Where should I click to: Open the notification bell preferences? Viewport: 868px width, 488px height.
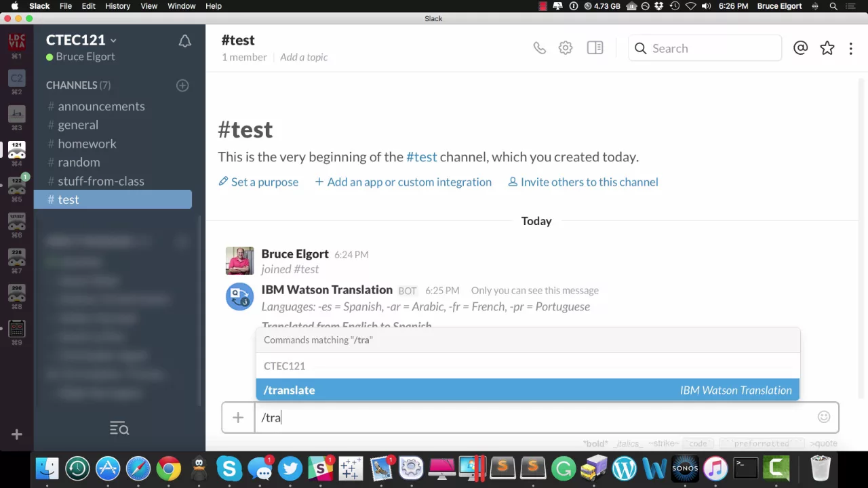(x=184, y=41)
